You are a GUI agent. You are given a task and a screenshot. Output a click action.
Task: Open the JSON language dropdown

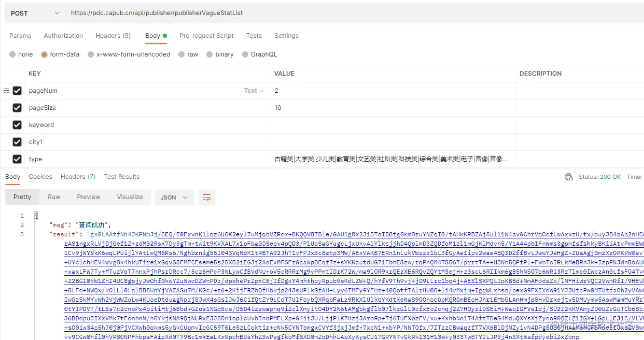coord(174,197)
